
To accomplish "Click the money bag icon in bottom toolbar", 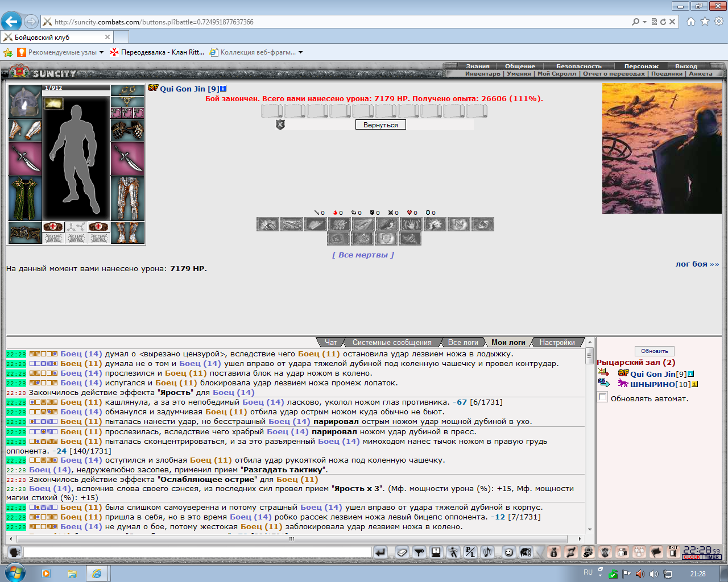I will click(555, 552).
